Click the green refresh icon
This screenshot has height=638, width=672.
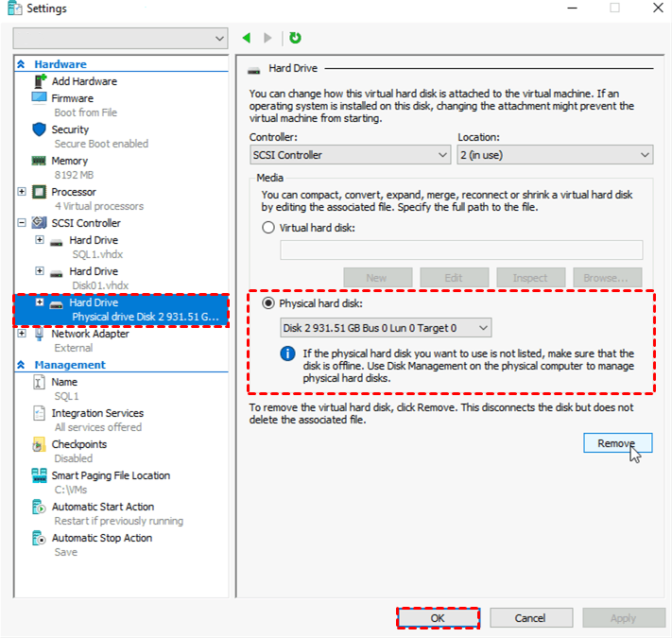pos(295,38)
